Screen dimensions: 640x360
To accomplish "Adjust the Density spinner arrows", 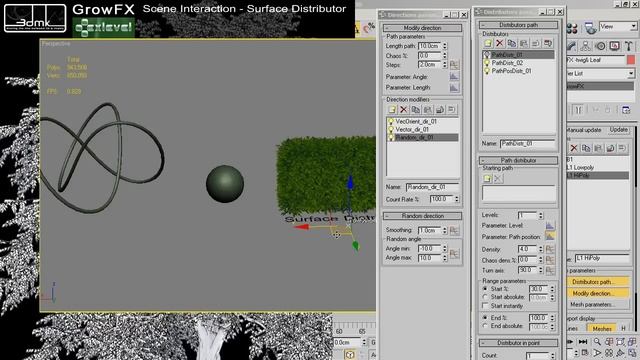I will point(540,249).
